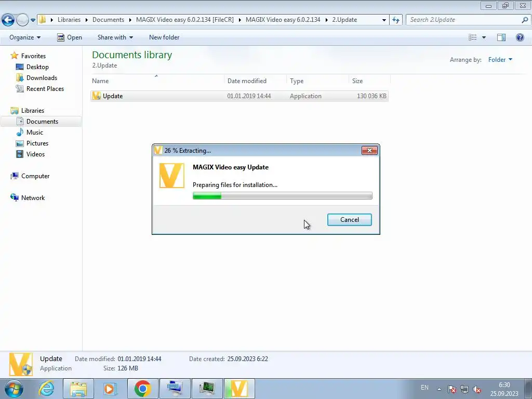The image size is (532, 399).
Task: Open Windows Media Player from taskbar
Action: pyautogui.click(x=110, y=389)
